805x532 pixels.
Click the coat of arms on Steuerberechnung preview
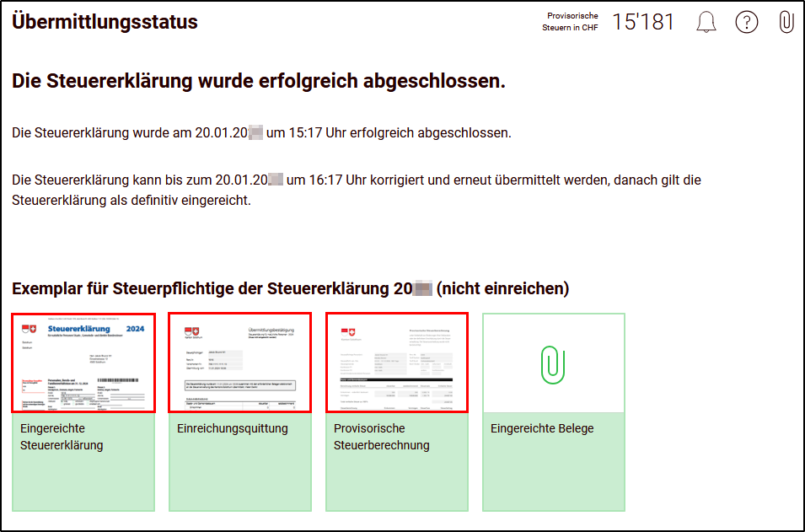pyautogui.click(x=348, y=335)
